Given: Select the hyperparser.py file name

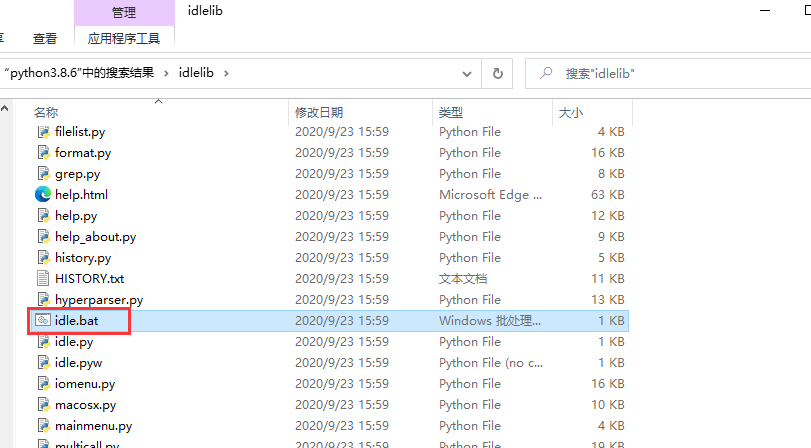Looking at the screenshot, I should pos(99,300).
